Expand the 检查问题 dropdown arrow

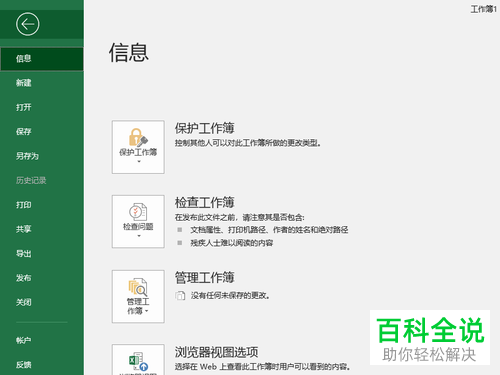tap(139, 236)
